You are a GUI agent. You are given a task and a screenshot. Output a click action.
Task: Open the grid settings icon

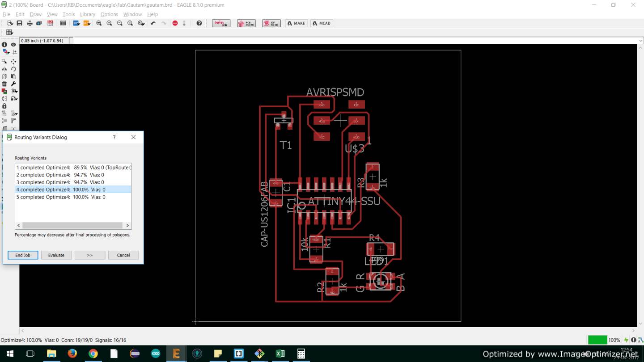(x=9, y=32)
